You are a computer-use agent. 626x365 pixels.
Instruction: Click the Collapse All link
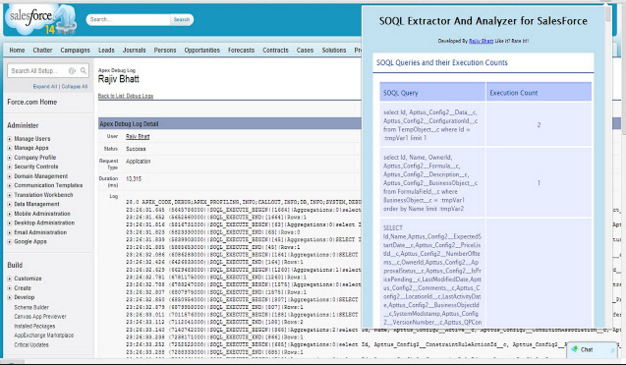pos(74,86)
